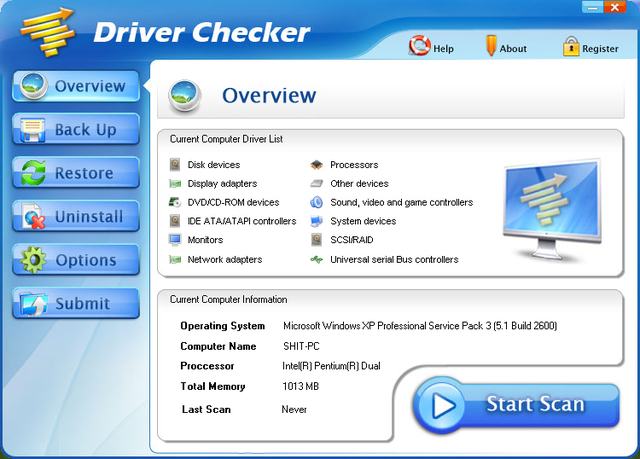Open the Uninstall section
The height and width of the screenshot is (459, 640).
pos(76,217)
